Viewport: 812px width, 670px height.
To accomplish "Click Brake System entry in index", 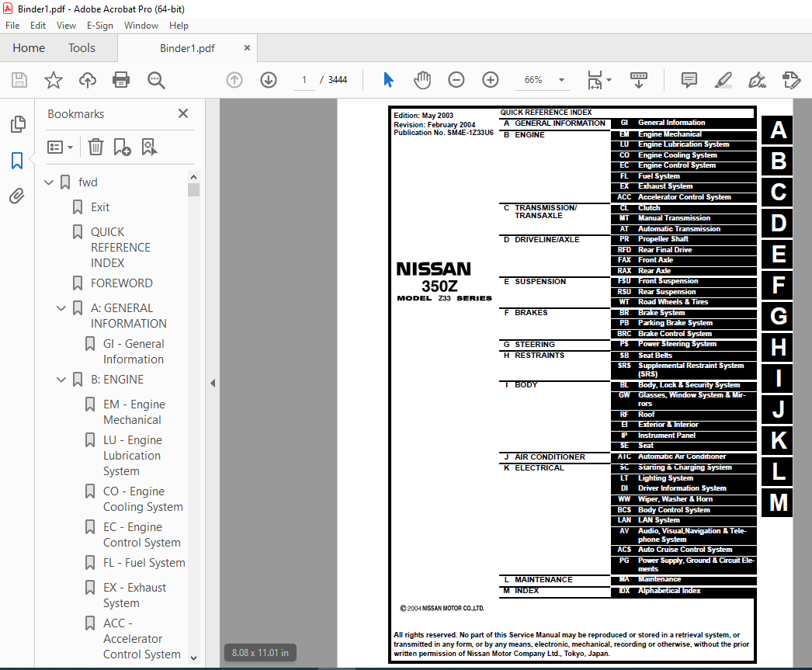I will click(661, 313).
